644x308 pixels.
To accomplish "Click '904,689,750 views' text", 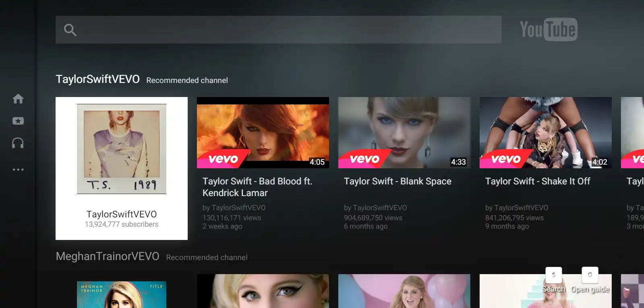I will point(373,218).
